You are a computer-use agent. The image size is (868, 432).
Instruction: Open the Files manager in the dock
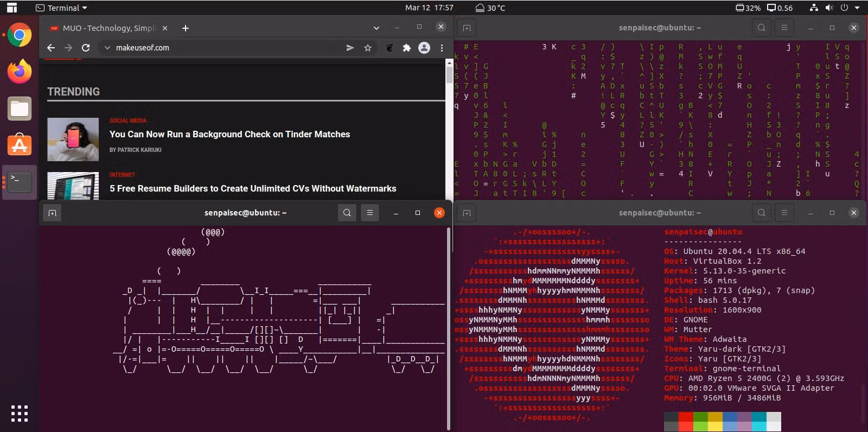click(20, 109)
